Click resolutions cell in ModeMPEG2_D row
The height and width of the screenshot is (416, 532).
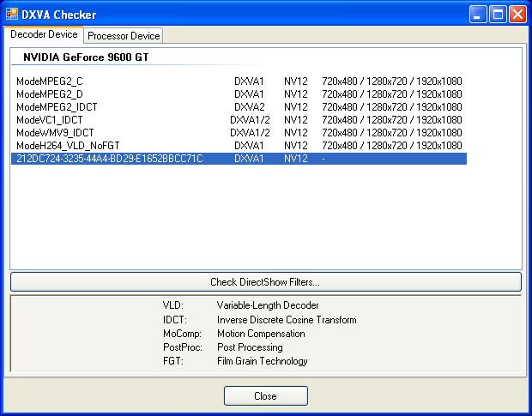click(392, 94)
